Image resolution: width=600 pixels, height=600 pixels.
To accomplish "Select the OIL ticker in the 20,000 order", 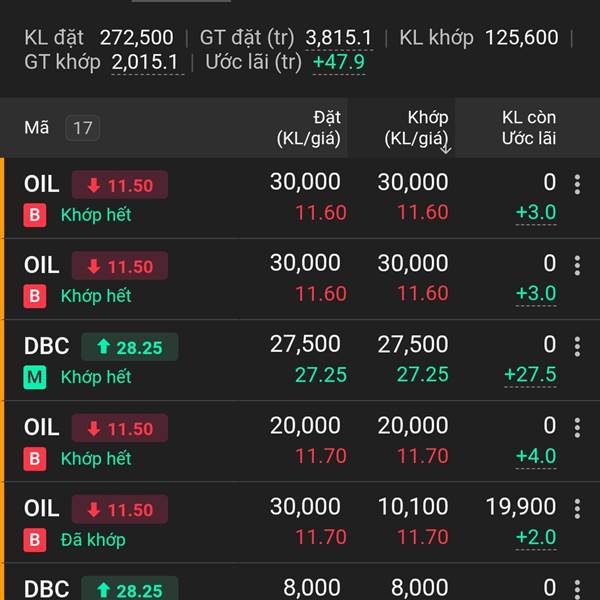I will tap(42, 427).
